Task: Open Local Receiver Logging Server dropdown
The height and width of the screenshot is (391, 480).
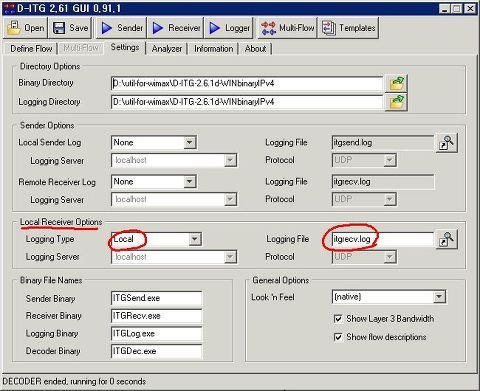Action: (230, 257)
